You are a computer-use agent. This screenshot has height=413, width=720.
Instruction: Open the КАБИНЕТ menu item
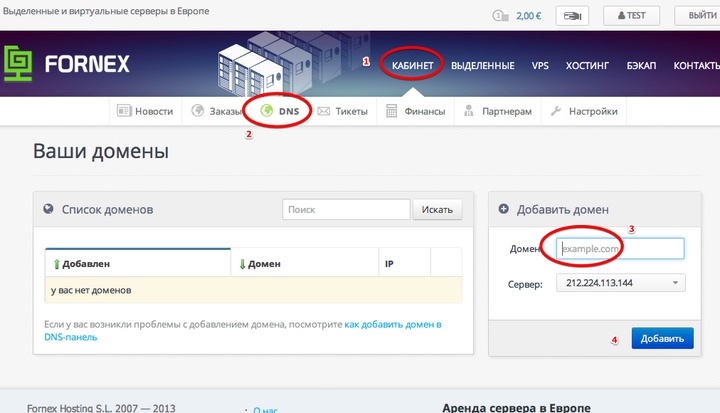pos(412,66)
